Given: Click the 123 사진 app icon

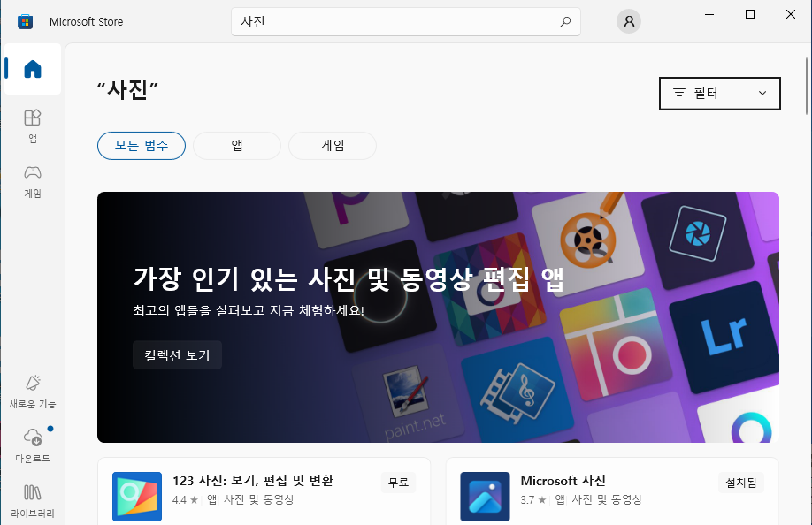Looking at the screenshot, I should 137,497.
